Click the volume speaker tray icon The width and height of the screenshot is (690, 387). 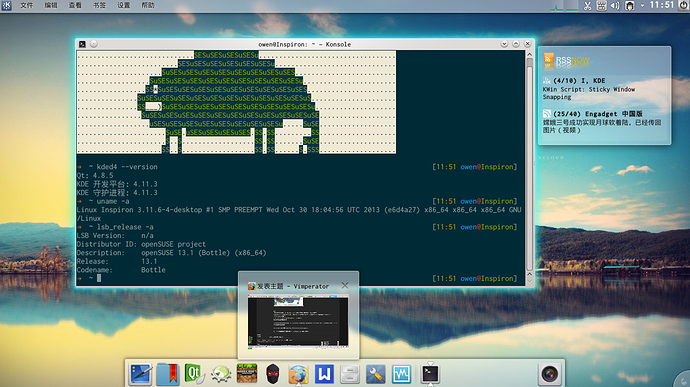click(615, 6)
